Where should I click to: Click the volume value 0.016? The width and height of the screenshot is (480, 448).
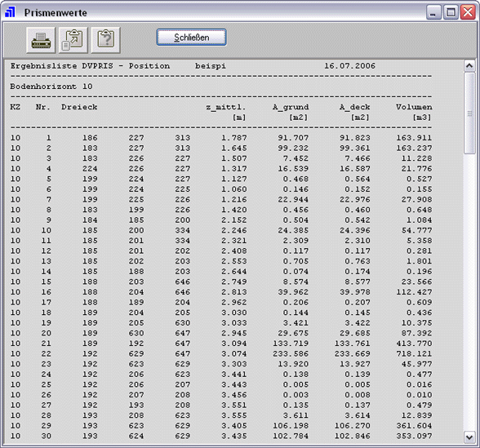click(x=419, y=384)
